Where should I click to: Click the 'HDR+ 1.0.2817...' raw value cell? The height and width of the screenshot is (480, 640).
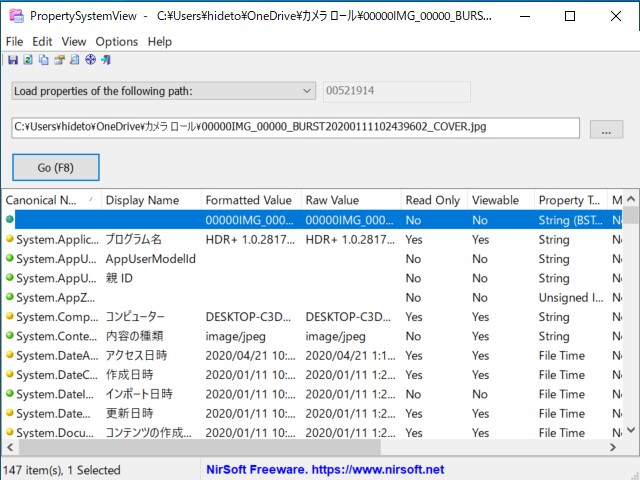tap(350, 239)
